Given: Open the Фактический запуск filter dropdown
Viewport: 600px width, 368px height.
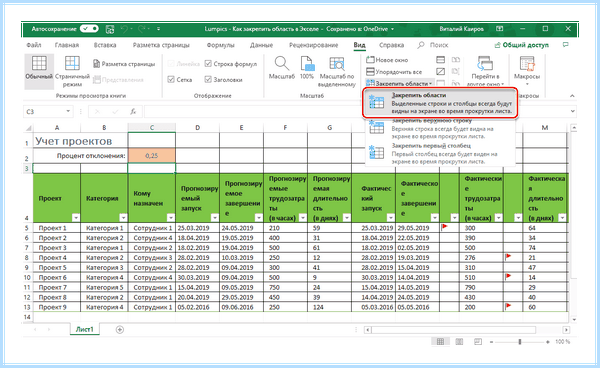Looking at the screenshot, I should pyautogui.click(x=390, y=218).
